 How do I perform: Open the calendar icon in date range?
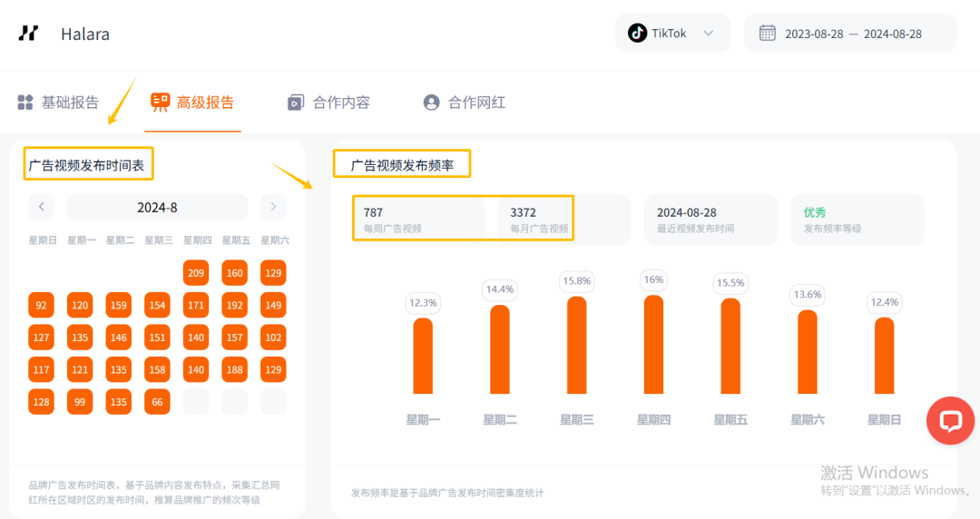(x=767, y=34)
